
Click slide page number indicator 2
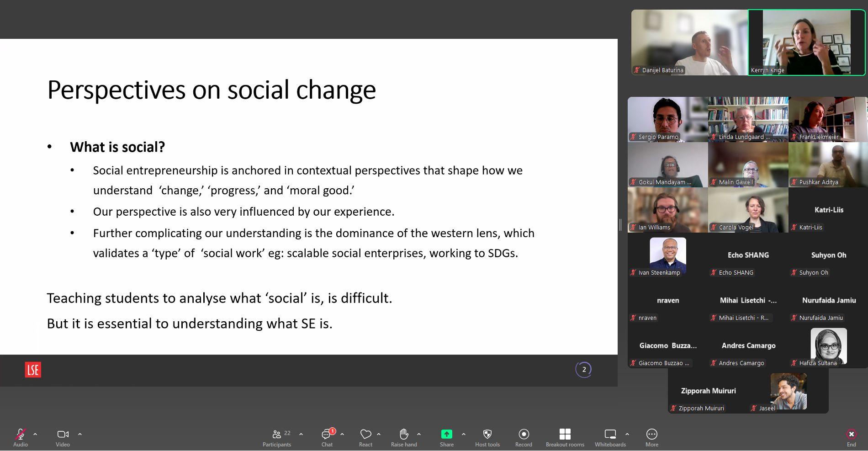click(584, 369)
